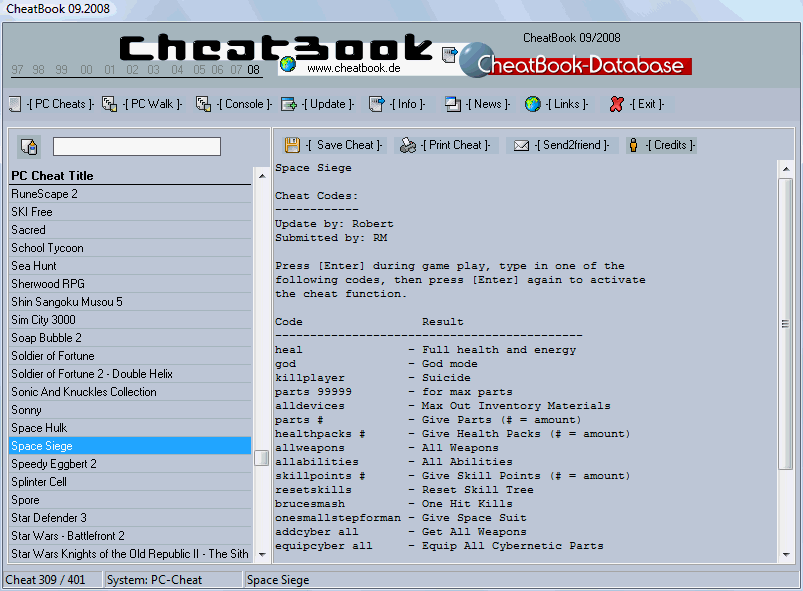This screenshot has height=591, width=803.
Task: Click the game list scroll up arrow
Action: pos(262,176)
